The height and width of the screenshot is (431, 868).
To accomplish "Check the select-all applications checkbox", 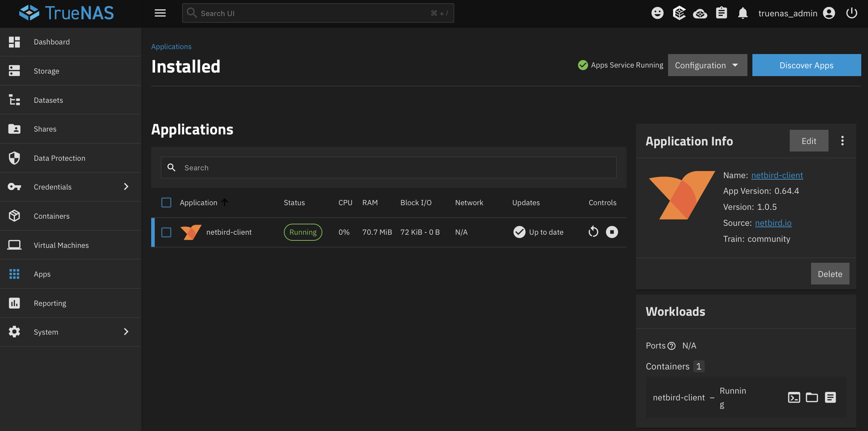I will click(x=166, y=202).
